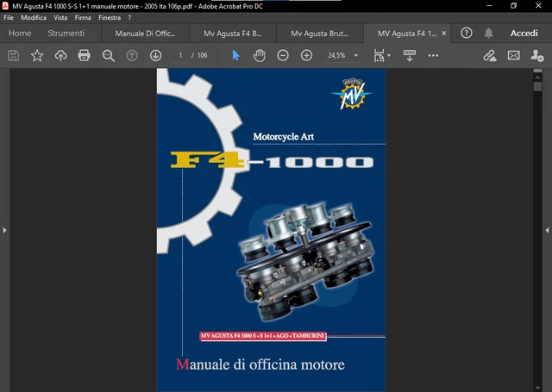The height and width of the screenshot is (392, 552).
Task: Go to the previous page with the up arrow
Action: (132, 55)
